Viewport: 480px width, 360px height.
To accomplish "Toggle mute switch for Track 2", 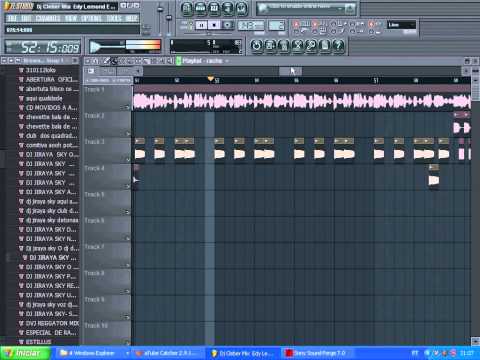I will tap(127, 134).
